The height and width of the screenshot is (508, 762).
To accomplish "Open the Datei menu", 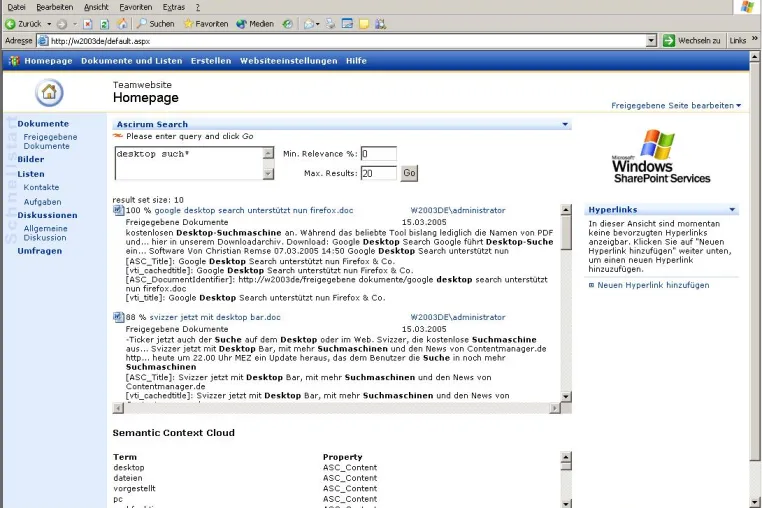I will click(16, 7).
